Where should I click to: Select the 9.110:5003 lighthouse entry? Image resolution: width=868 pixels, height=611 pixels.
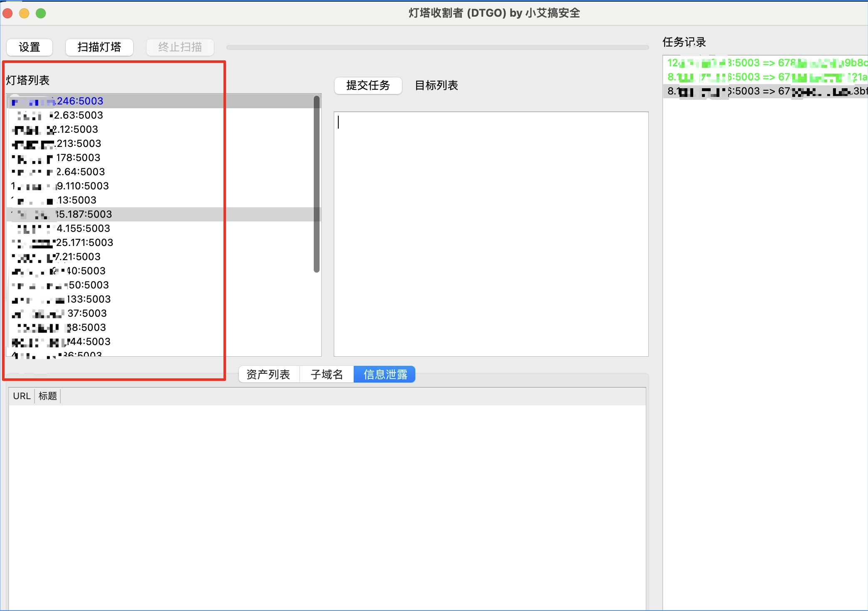[82, 186]
